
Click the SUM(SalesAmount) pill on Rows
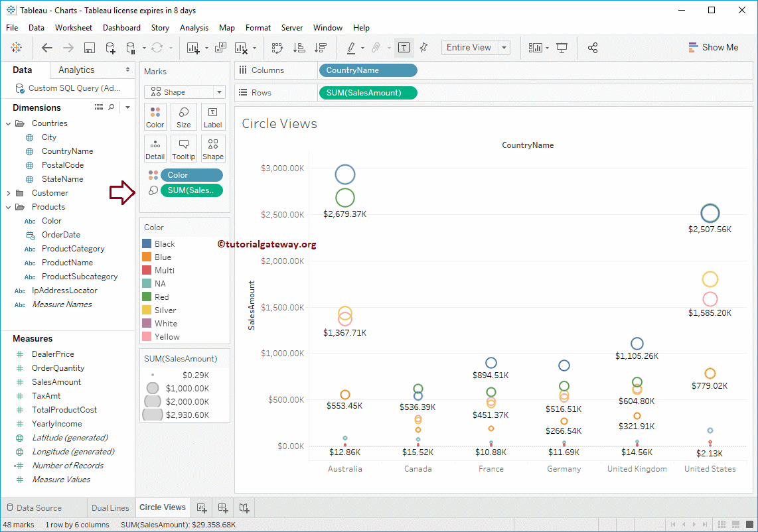click(x=368, y=93)
